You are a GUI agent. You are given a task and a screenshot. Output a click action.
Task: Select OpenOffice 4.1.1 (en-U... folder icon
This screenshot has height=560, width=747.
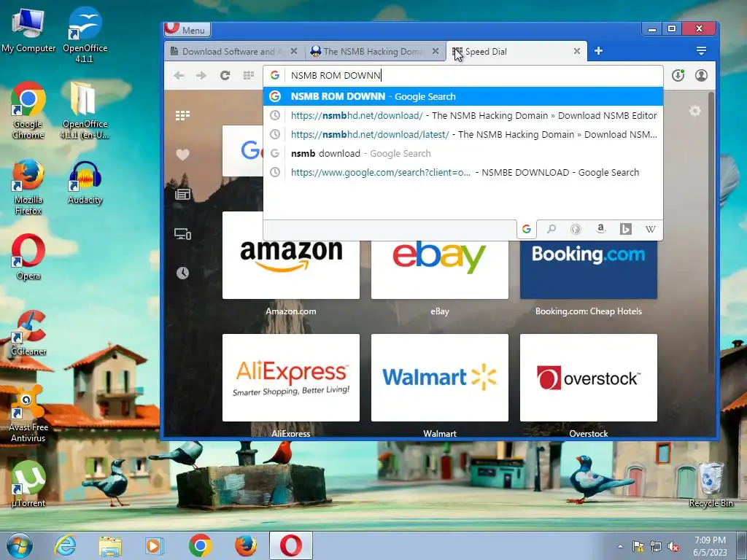(x=85, y=111)
